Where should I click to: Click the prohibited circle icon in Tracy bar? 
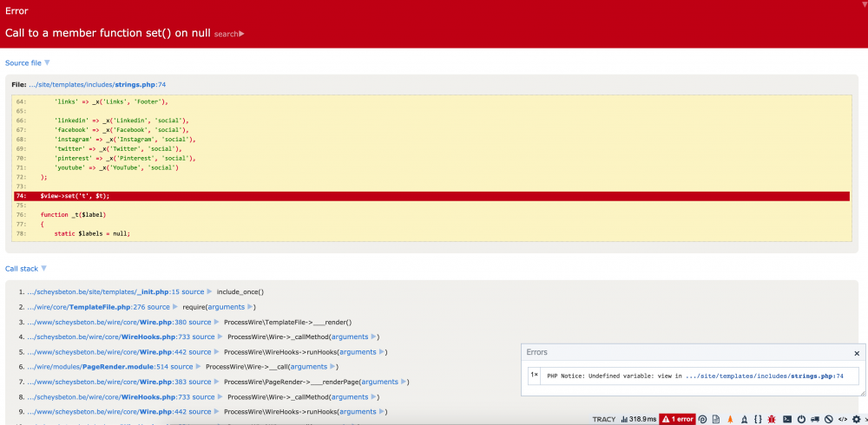[829, 419]
